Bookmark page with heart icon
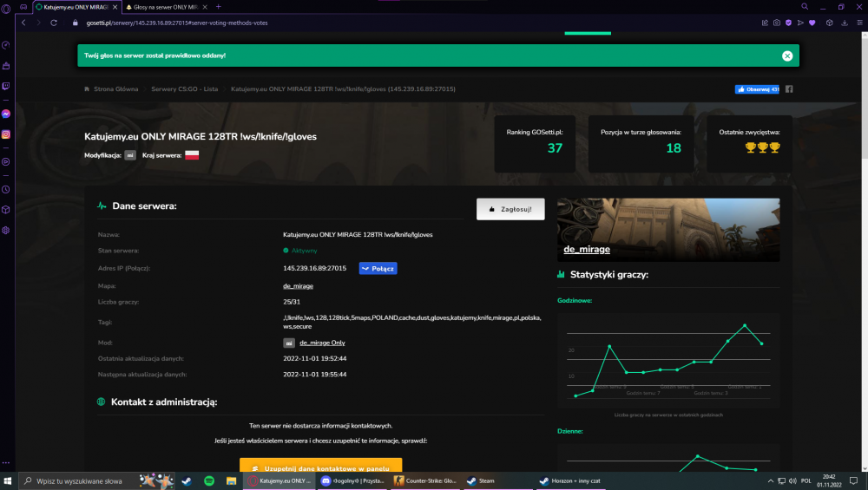This screenshot has height=490, width=868. pyautogui.click(x=812, y=23)
